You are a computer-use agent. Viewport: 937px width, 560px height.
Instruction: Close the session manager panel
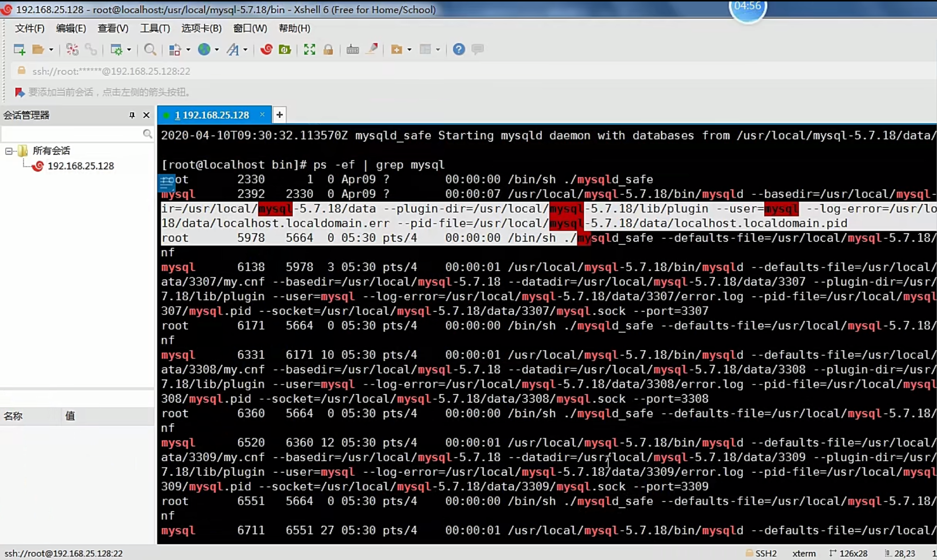(x=146, y=115)
